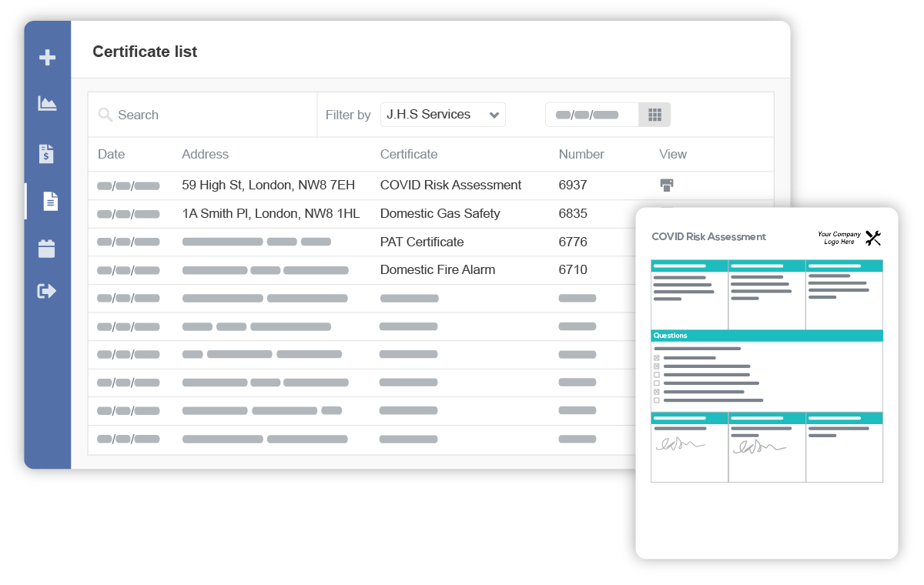Click the plus icon to add new certificate
The image size is (924, 585).
pyautogui.click(x=48, y=57)
